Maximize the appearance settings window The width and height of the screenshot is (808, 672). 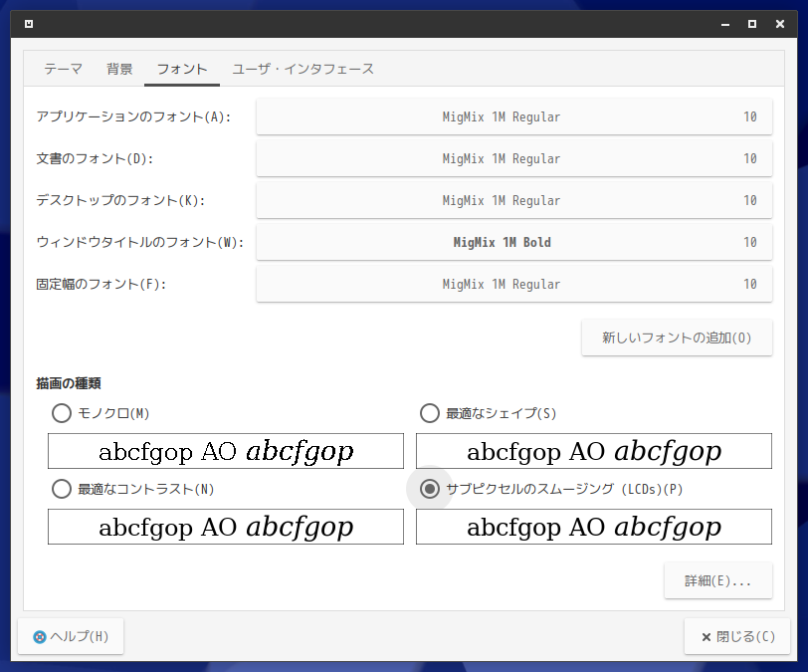point(752,24)
